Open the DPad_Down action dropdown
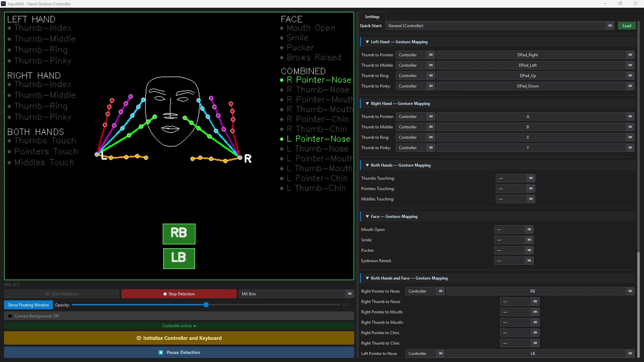 tap(535, 86)
